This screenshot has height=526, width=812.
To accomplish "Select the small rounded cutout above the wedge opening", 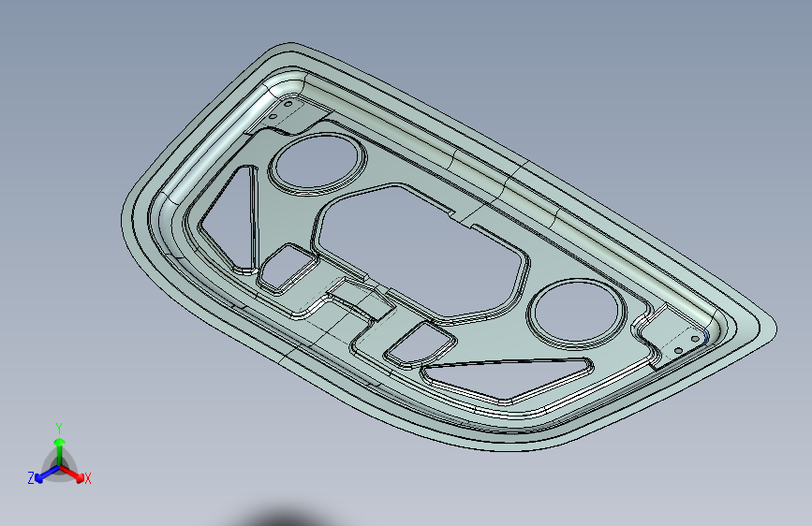I will 420,343.
